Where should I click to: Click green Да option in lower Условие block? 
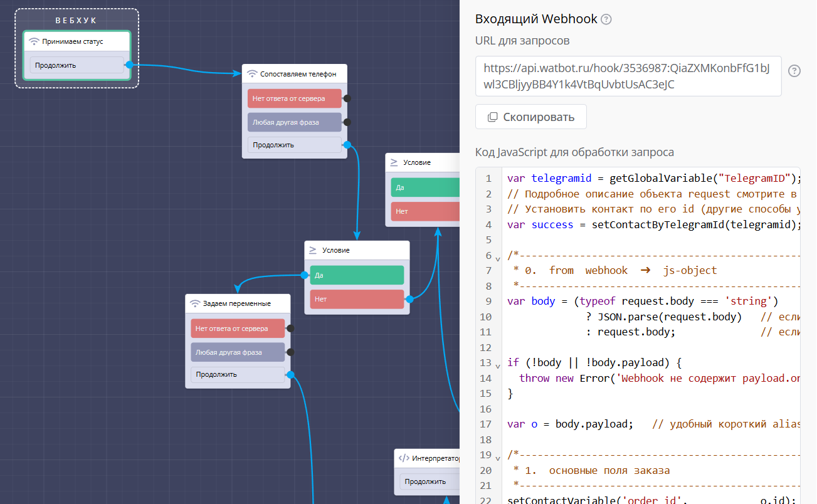pos(357,275)
